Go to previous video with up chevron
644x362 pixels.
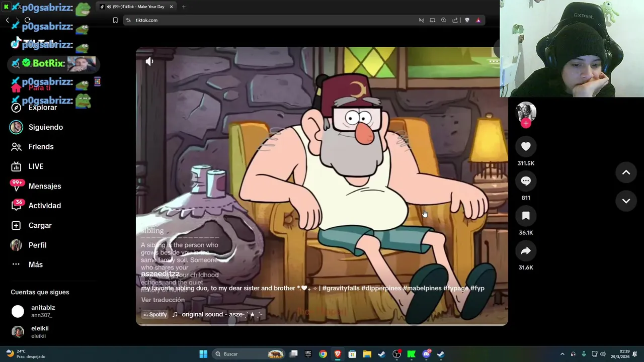[x=626, y=172]
